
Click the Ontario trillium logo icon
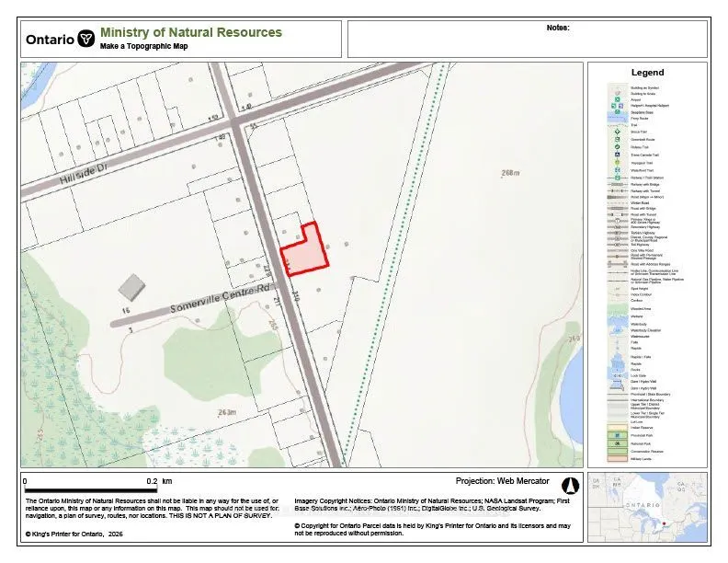pyautogui.click(x=85, y=39)
